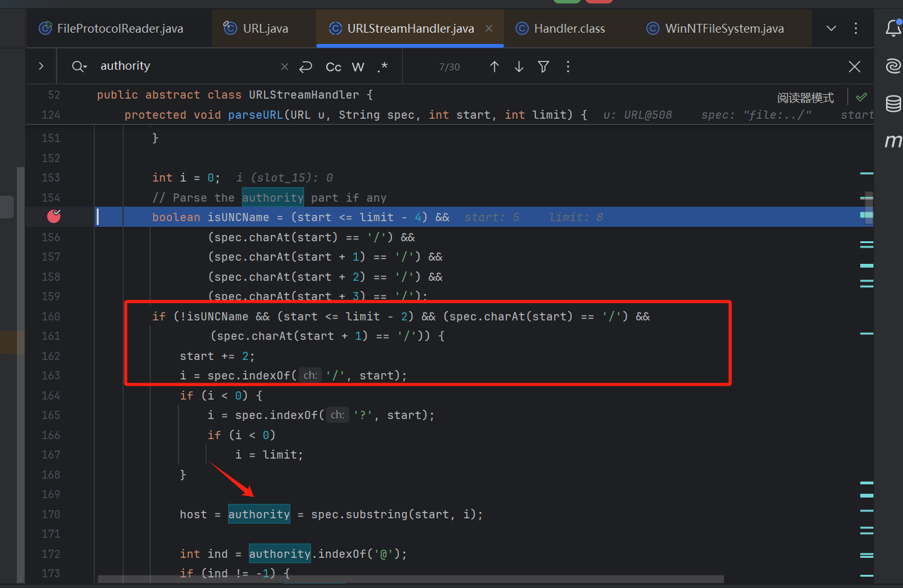Click the highlighted authority word on line 154
The width and height of the screenshot is (903, 588).
click(x=273, y=198)
